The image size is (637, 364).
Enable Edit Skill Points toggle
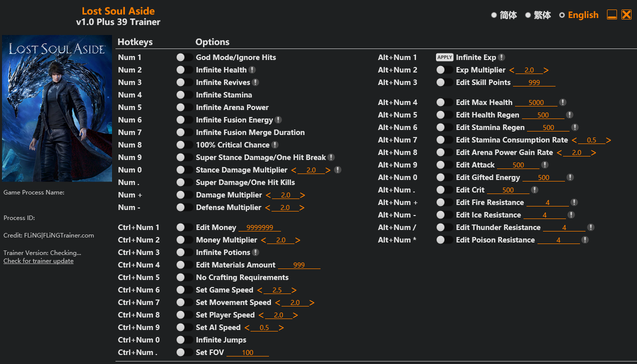pyautogui.click(x=444, y=82)
